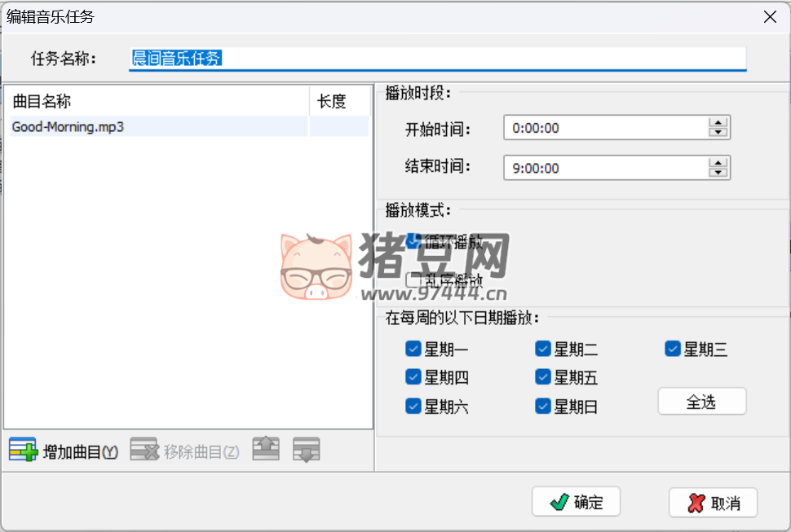Click the 任务名称 text field

tap(437, 59)
